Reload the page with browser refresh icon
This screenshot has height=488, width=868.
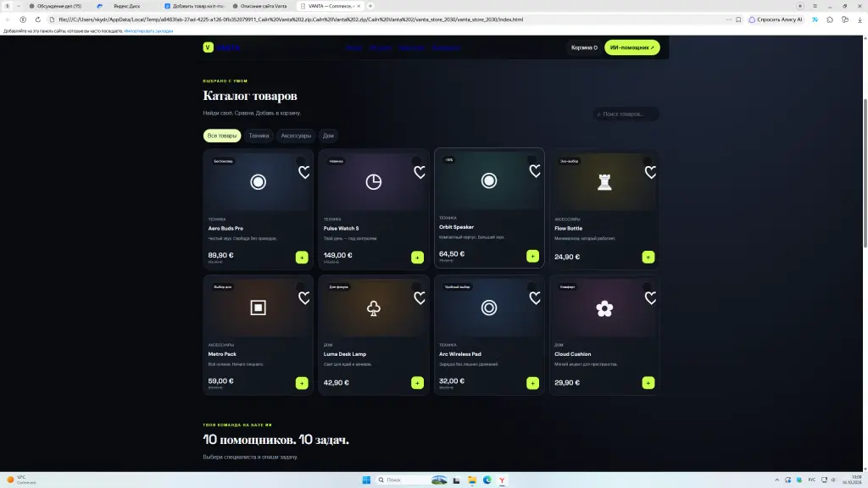(37, 19)
